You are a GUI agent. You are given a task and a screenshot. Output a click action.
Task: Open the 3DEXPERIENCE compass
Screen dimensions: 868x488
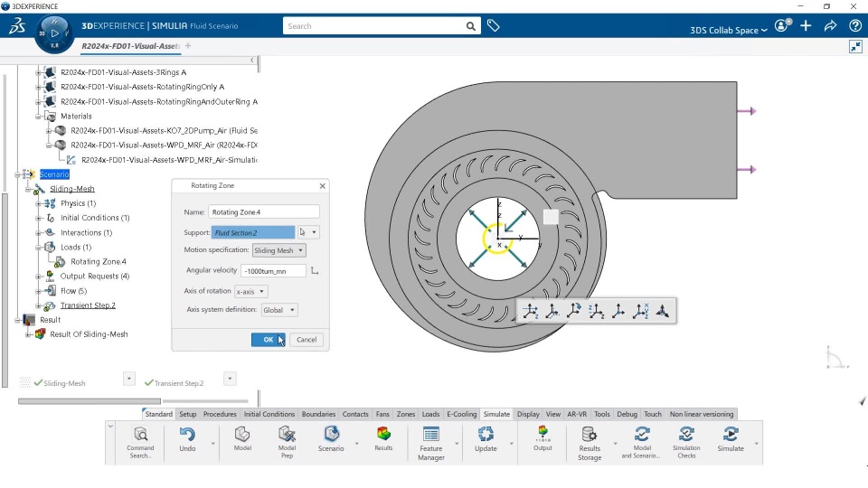[54, 33]
